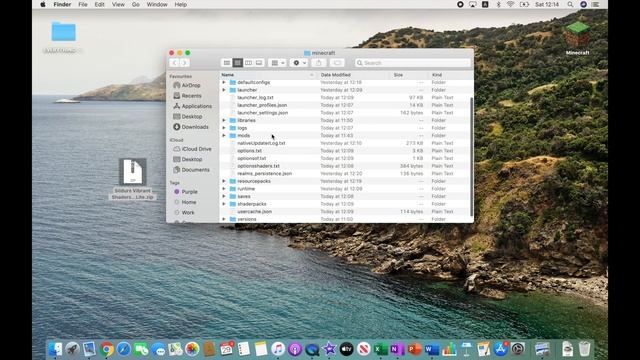
Task: Open the Apple menu
Action: coord(43,4)
